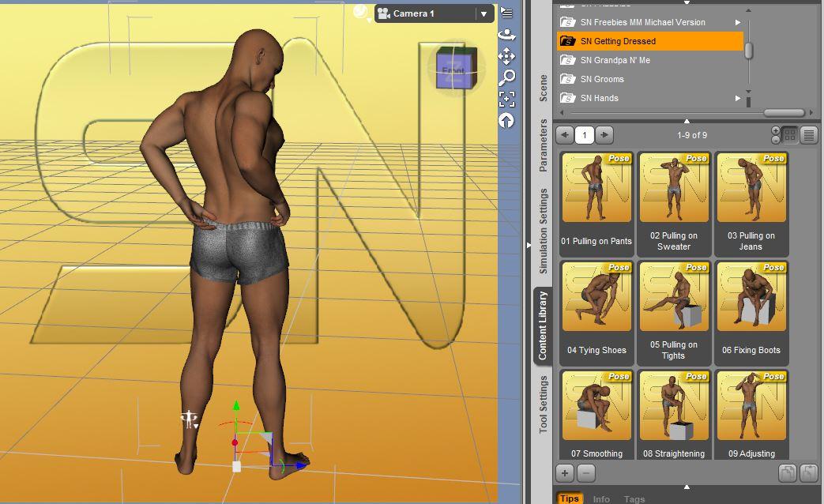Apply the 06 Fixing Boots pose
Viewport: 824px width, 504px height.
point(751,313)
